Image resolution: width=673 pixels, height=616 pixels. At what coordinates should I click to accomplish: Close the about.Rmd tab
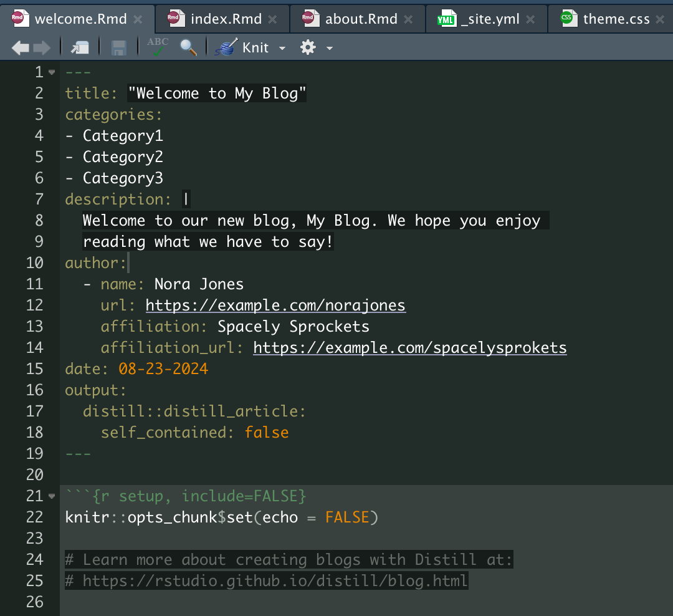point(409,19)
